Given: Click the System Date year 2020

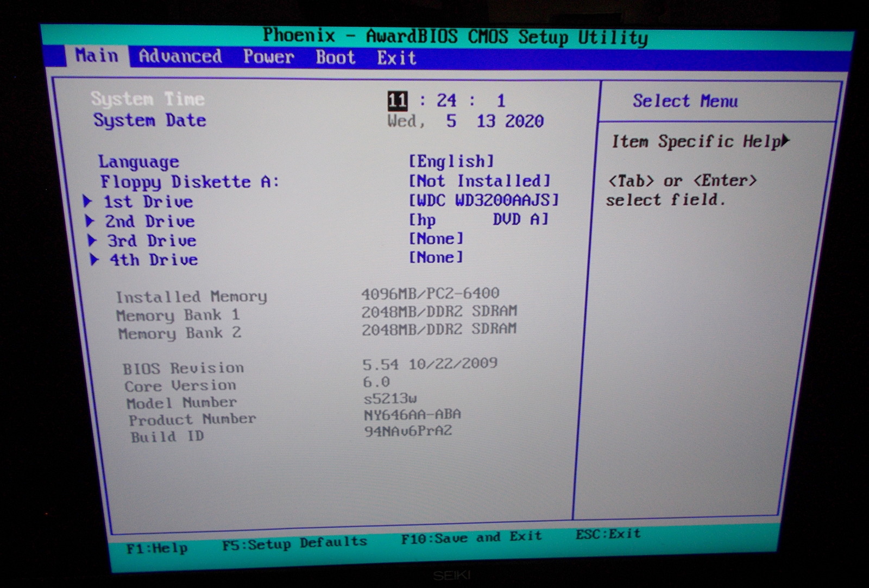Looking at the screenshot, I should pos(524,121).
